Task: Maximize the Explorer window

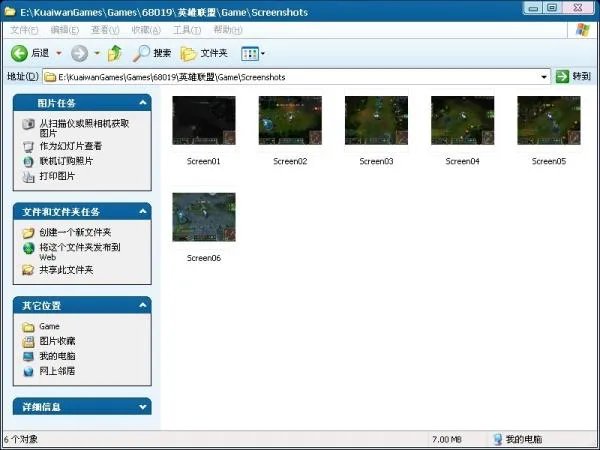Action: [x=552, y=8]
